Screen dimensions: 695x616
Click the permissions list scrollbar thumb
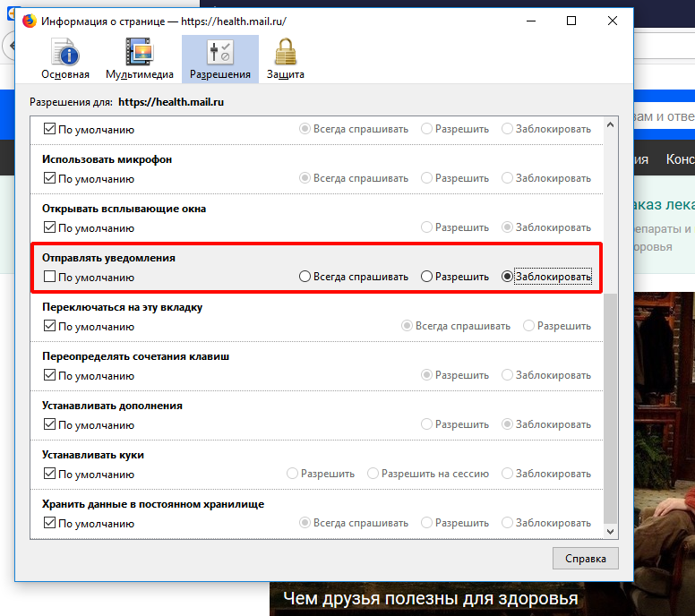click(x=610, y=407)
